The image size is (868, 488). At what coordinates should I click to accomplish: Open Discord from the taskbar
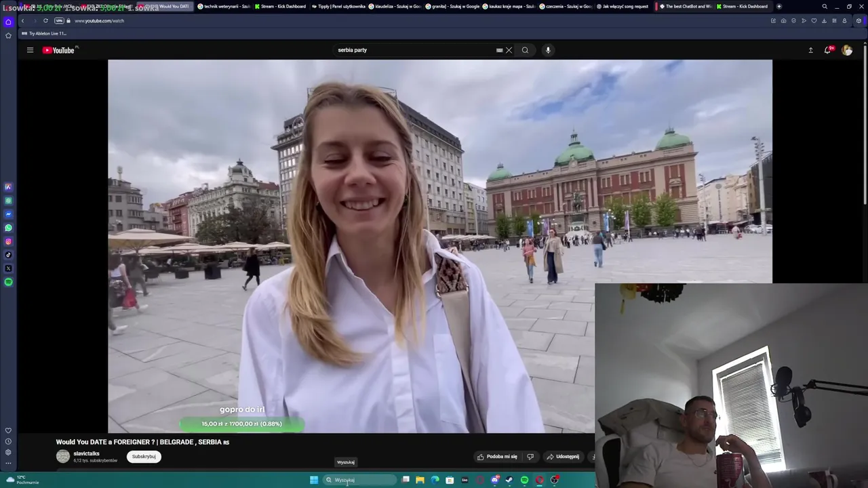(495, 480)
